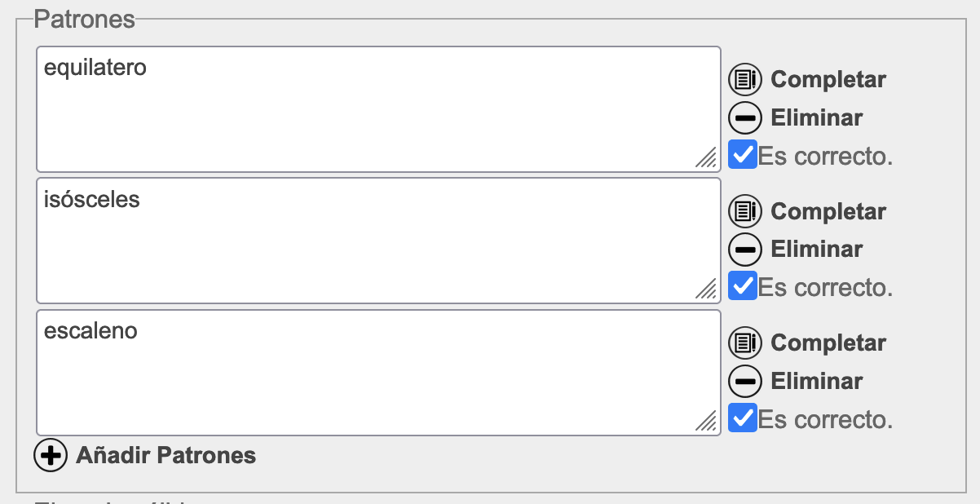Click the minus Eliminar icon beside isósceles
Image resolution: width=980 pixels, height=504 pixels.
click(744, 250)
